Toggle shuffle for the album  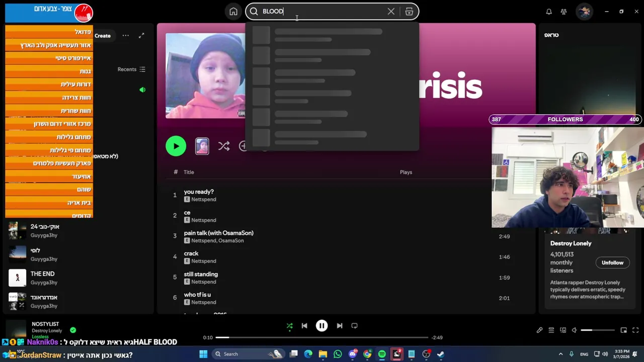point(224,146)
